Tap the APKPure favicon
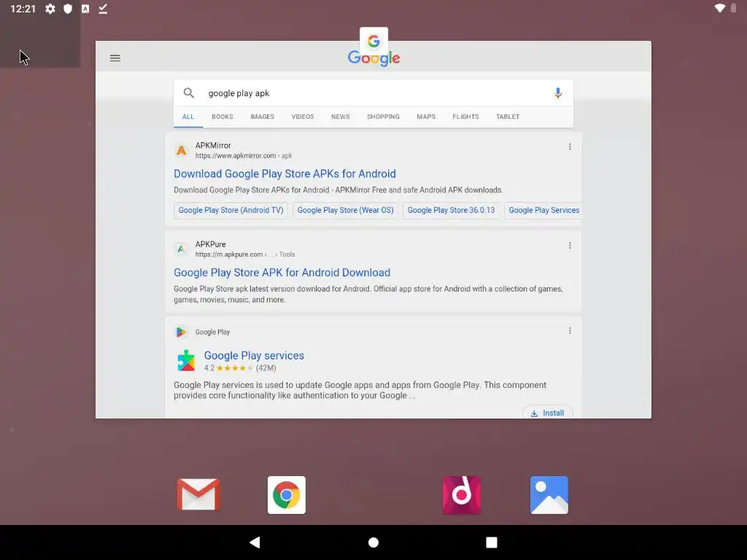Screen dimensions: 747x560 click(181, 249)
